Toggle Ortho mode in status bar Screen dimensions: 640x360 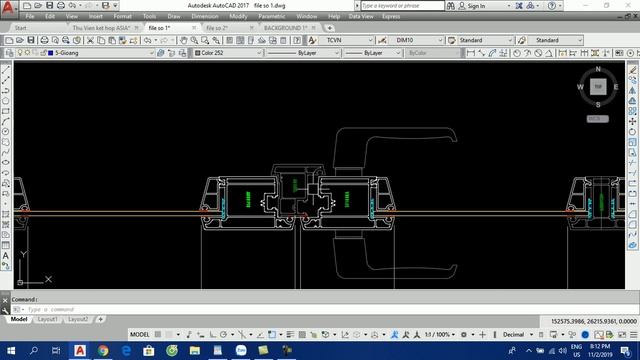pyautogui.click(x=213, y=335)
